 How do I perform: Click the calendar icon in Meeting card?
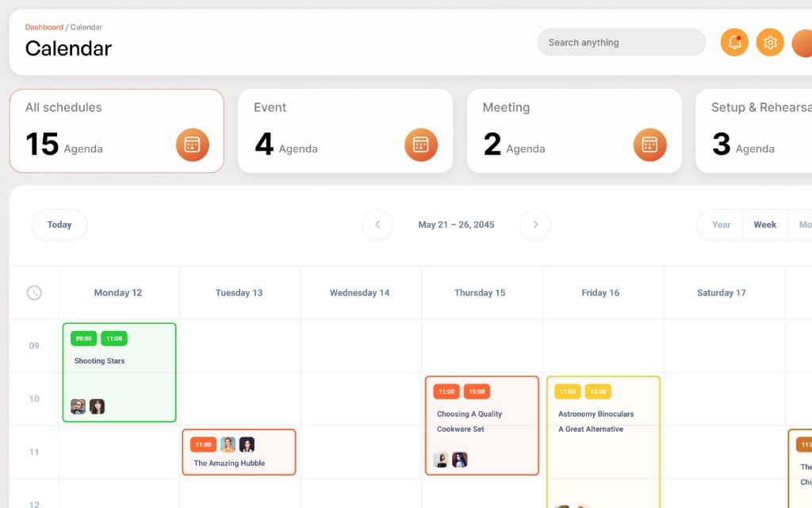650,144
